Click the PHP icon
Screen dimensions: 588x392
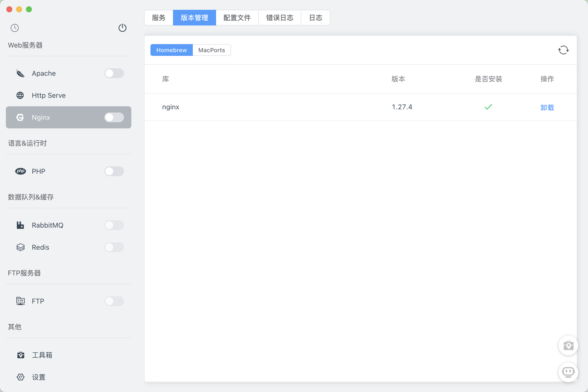tap(20, 171)
